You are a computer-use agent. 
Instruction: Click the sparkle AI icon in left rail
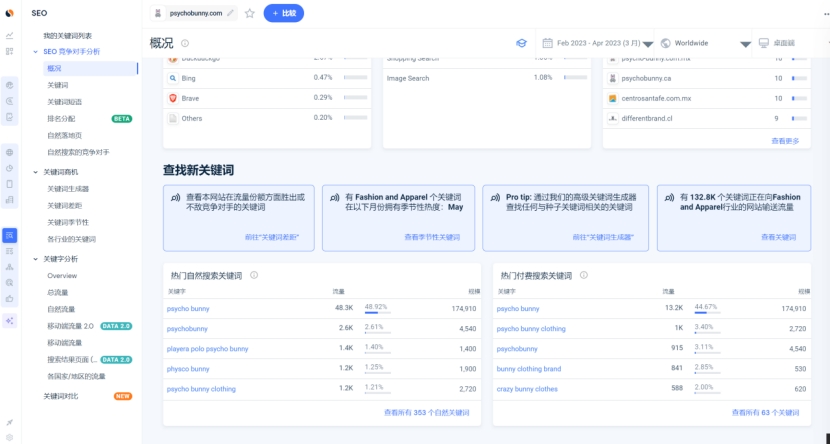pos(10,320)
